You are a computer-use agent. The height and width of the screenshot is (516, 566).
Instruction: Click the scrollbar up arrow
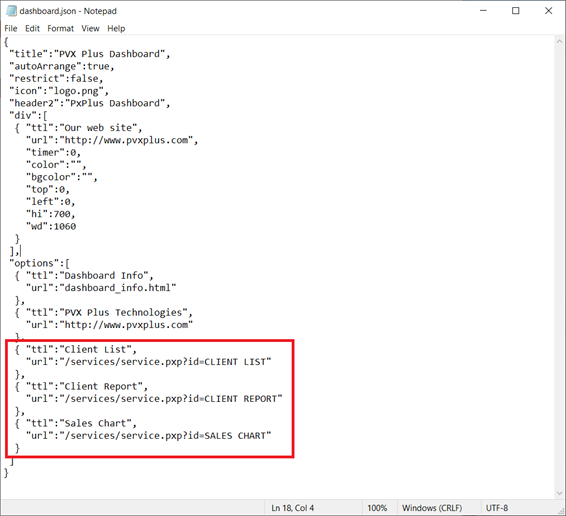[560, 41]
